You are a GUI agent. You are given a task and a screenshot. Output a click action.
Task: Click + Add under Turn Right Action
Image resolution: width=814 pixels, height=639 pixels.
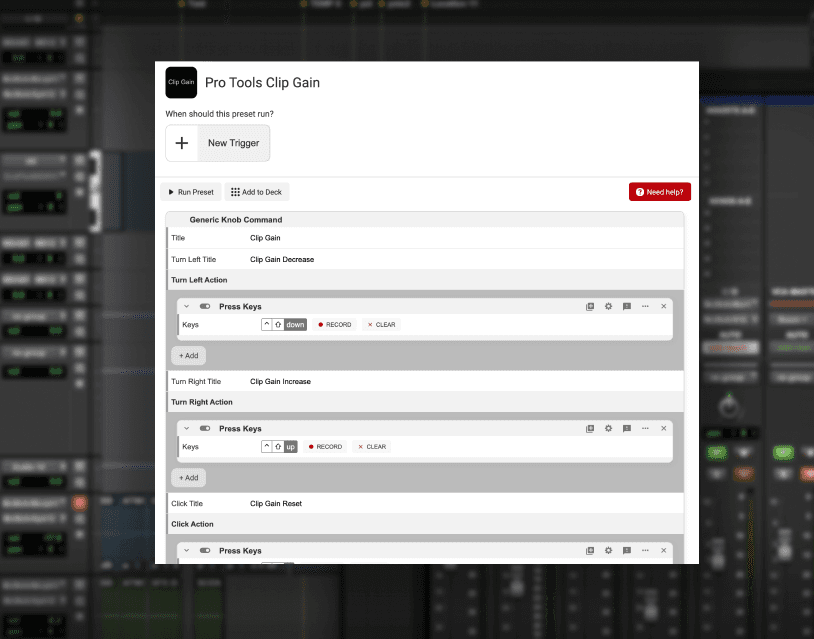tap(188, 478)
